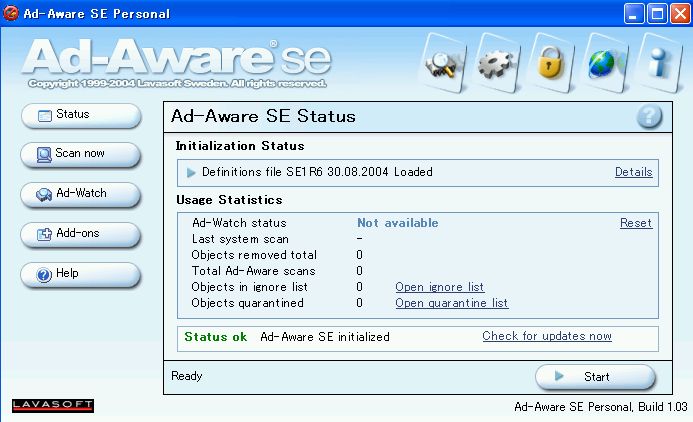Open quarantine via the padlock icon
The height and width of the screenshot is (422, 693).
click(550, 63)
